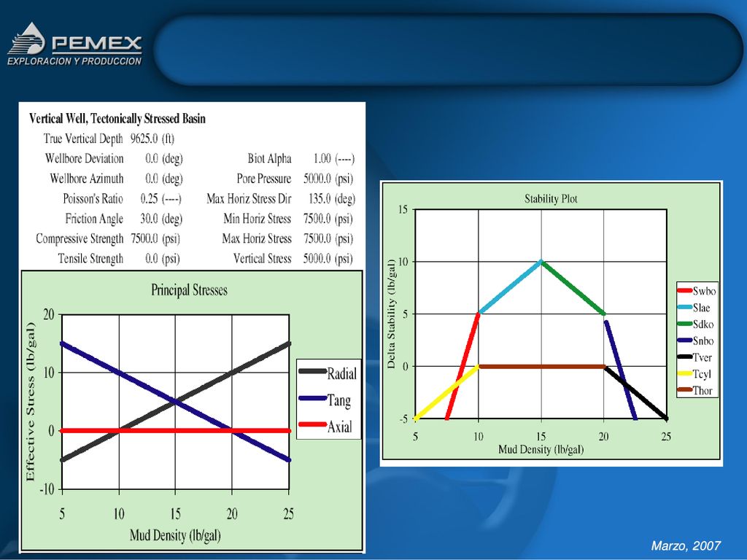Select the navy Snbo legend swatch

pos(684,341)
